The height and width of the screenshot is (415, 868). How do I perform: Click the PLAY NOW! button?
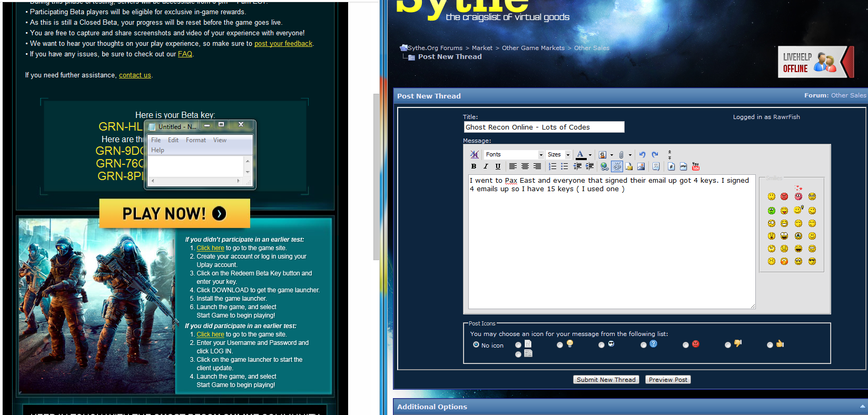click(x=175, y=213)
